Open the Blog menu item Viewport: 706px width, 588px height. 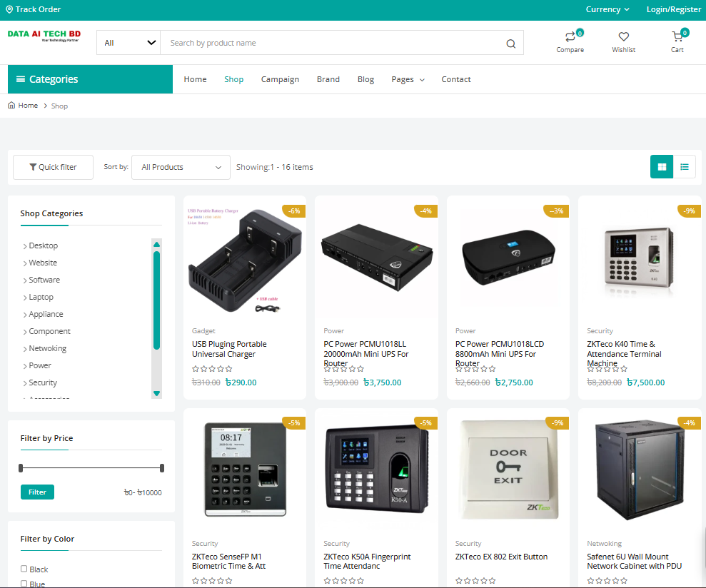[x=365, y=79]
